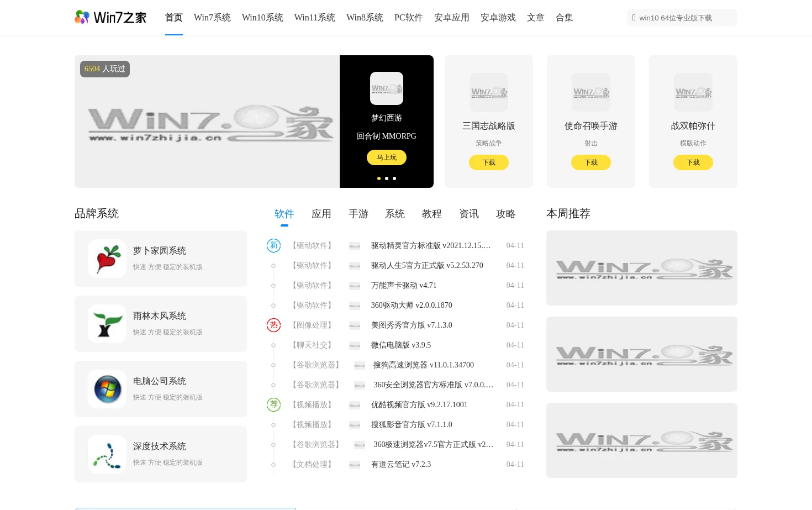812x510 pixels.
Task: Click the small thumbnail beside 有道云笔记
Action: point(355,465)
